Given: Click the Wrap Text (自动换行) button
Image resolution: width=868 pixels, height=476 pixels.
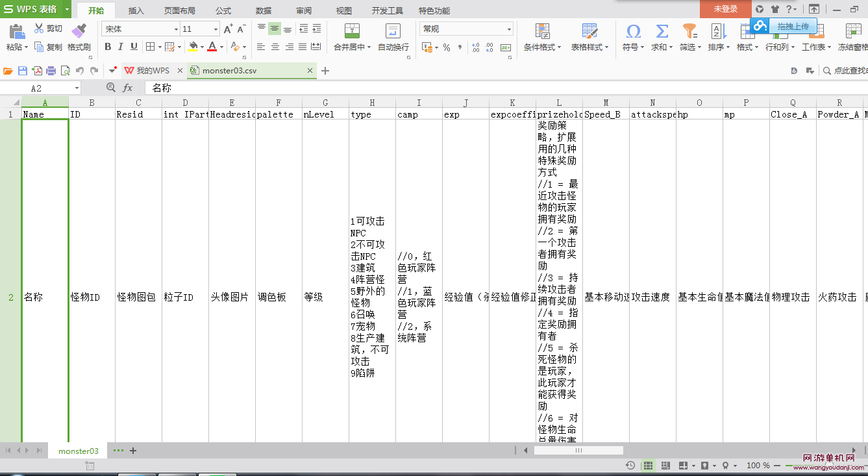Looking at the screenshot, I should [x=393, y=38].
